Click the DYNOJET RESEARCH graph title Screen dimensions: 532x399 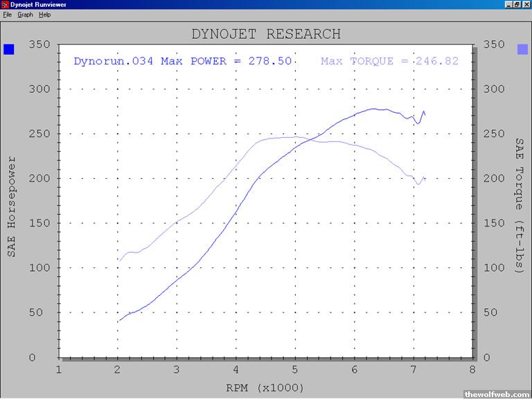[x=266, y=34]
